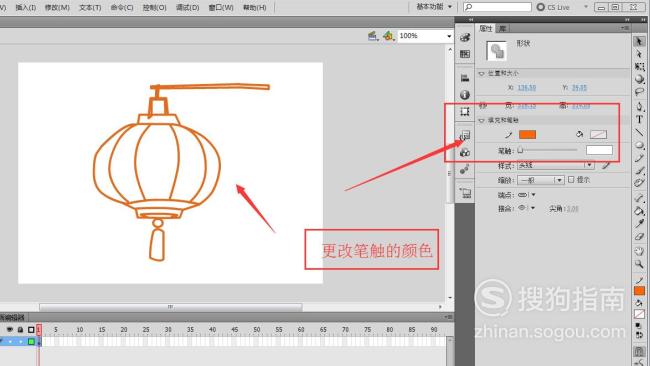Viewport: 650px width, 366px height.
Task: Collapse the Position and Size section
Action: pos(481,73)
